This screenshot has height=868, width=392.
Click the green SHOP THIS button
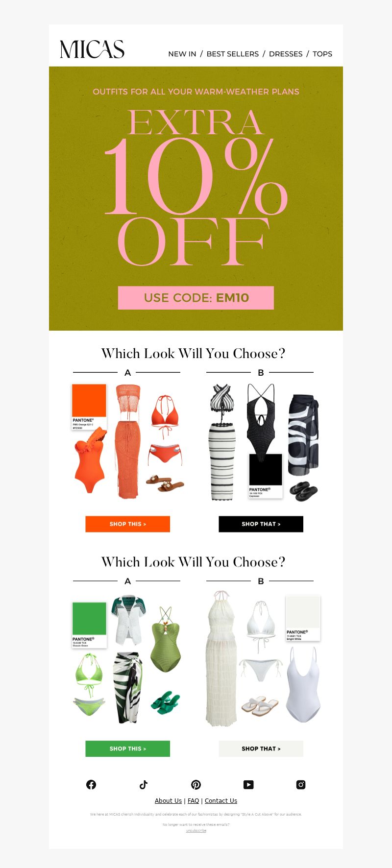128,749
